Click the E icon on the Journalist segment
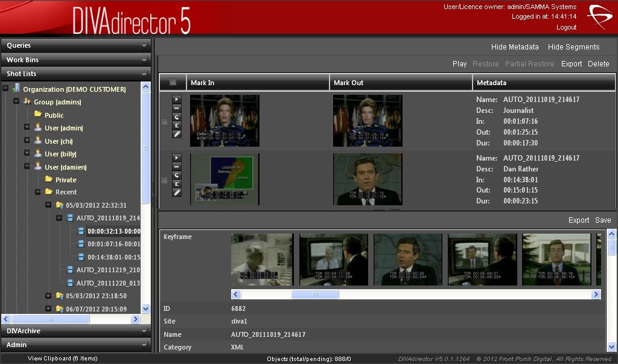 (x=177, y=125)
